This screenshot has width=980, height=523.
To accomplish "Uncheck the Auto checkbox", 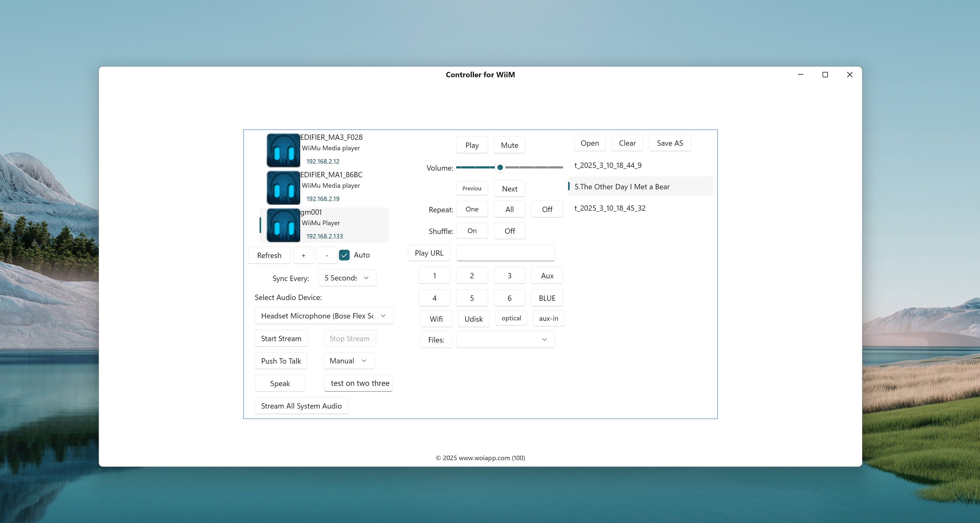I will tap(344, 255).
